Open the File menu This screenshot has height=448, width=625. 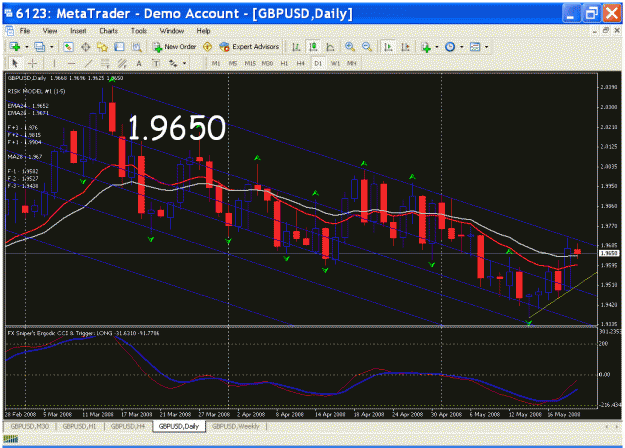[25, 31]
